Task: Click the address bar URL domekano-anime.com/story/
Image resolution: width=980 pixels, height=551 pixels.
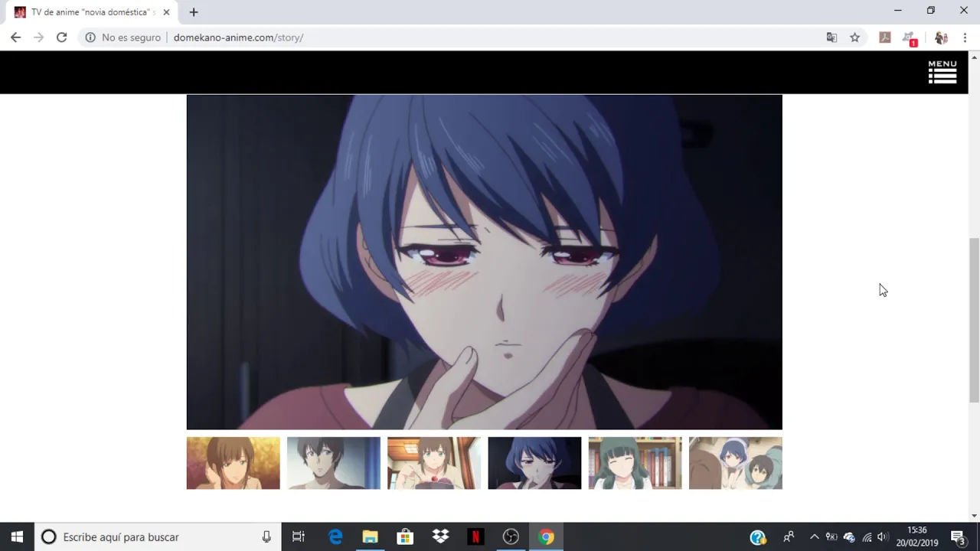Action: (x=238, y=37)
